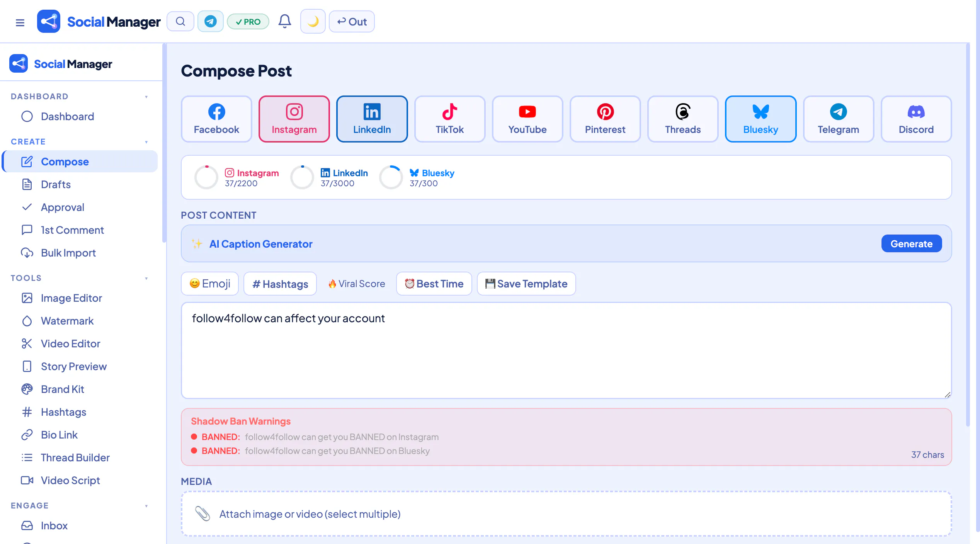Click the Video Script camera icon

tap(27, 480)
